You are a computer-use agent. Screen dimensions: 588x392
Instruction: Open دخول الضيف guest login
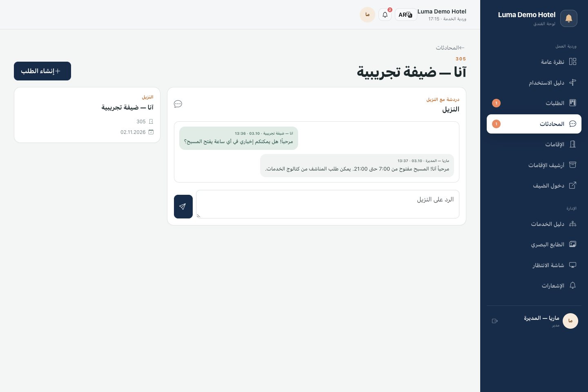(x=534, y=185)
